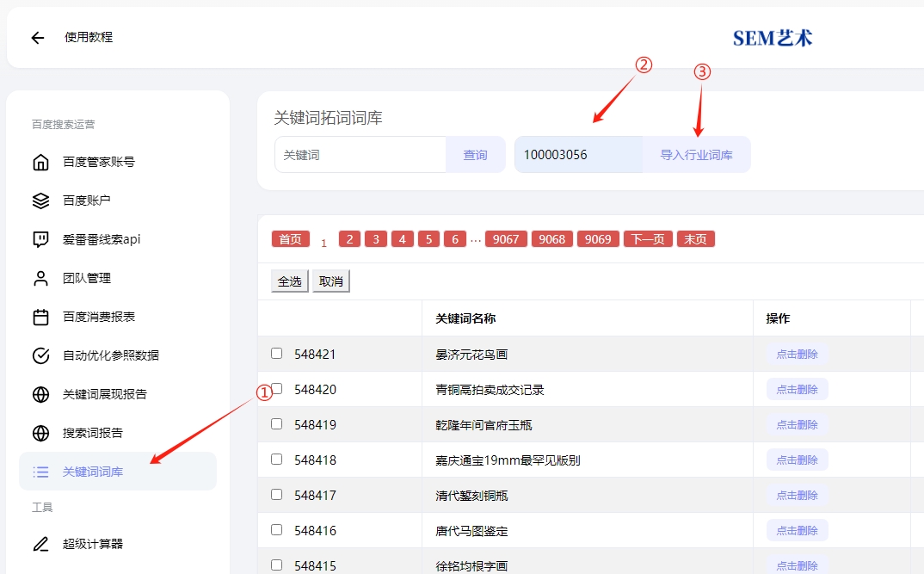
Task: Delete keyword 青铜鬲拍卖成交记录
Action: click(x=797, y=389)
